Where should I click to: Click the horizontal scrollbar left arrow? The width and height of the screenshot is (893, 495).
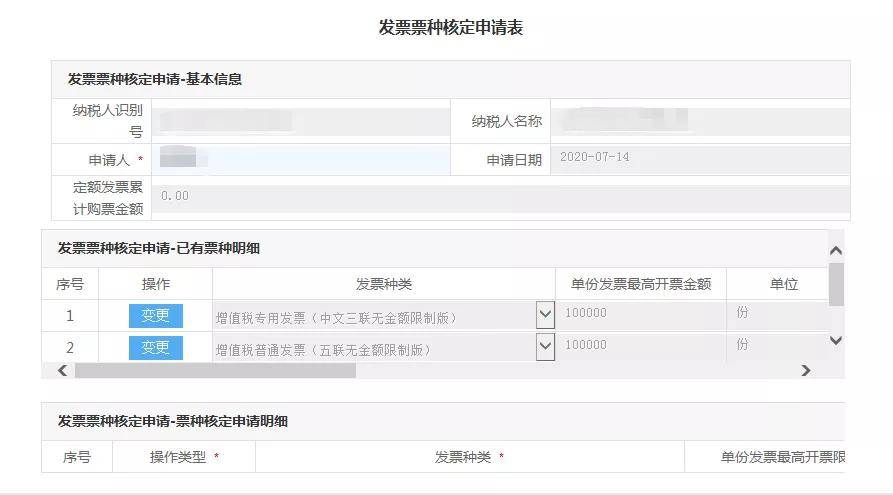point(63,371)
